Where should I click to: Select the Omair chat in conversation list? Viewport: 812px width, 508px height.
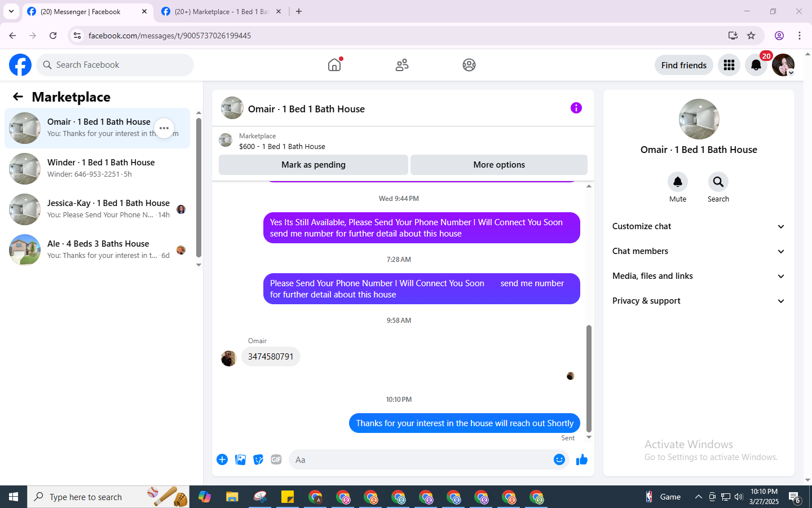coord(97,128)
